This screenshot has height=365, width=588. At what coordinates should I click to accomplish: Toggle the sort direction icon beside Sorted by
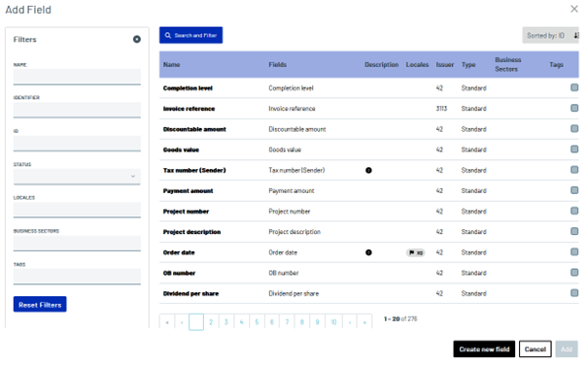(x=576, y=36)
